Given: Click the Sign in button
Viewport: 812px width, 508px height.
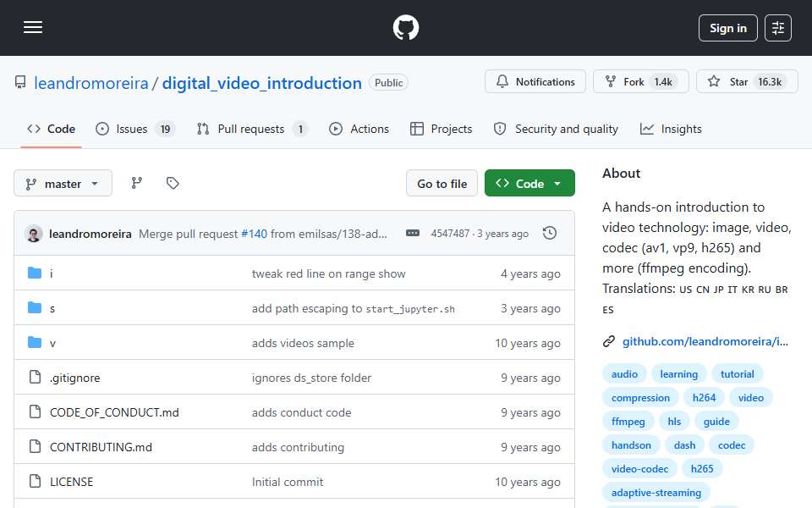Looking at the screenshot, I should [x=727, y=28].
